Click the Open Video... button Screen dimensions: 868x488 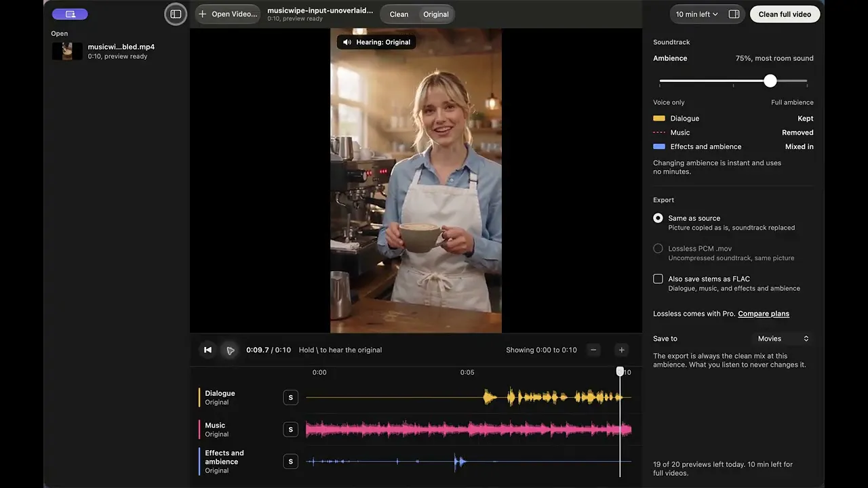[x=228, y=14]
